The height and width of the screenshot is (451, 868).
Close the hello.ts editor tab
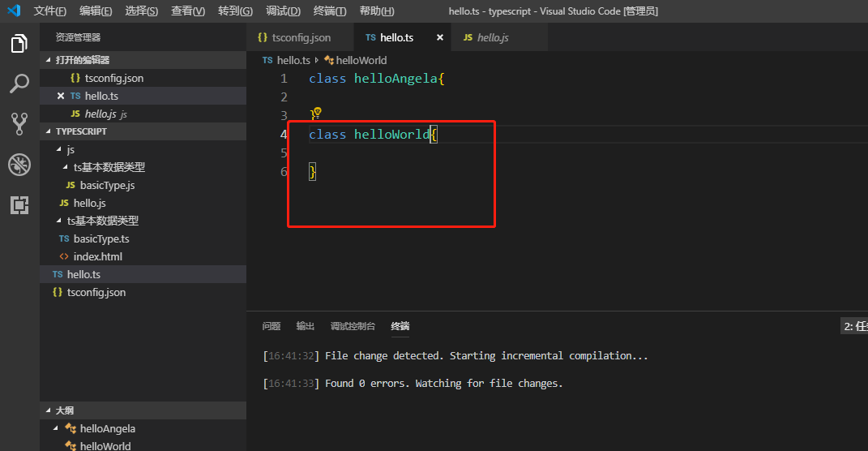(439, 37)
